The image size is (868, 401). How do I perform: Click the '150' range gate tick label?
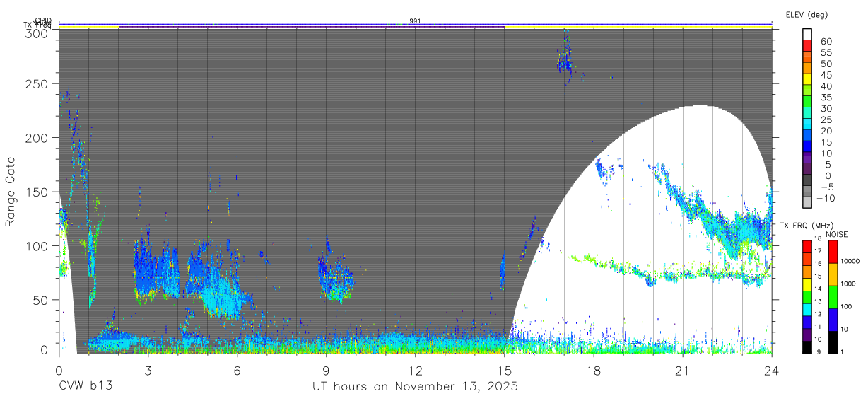tap(37, 192)
